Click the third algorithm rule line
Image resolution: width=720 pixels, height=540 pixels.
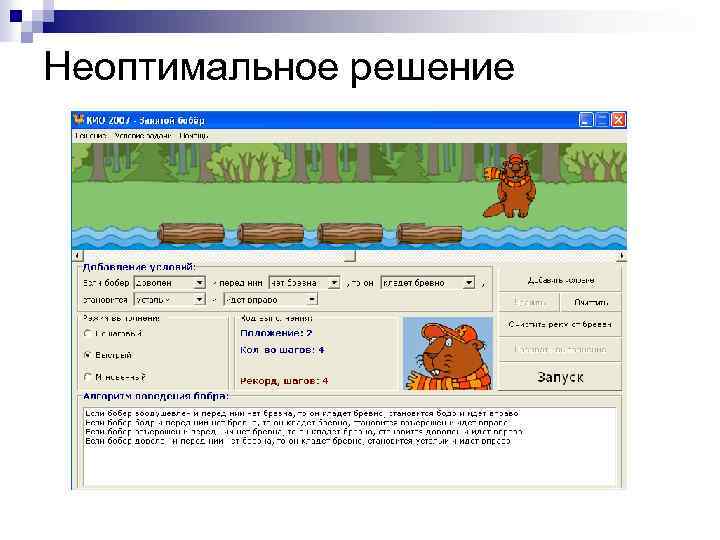[304, 432]
